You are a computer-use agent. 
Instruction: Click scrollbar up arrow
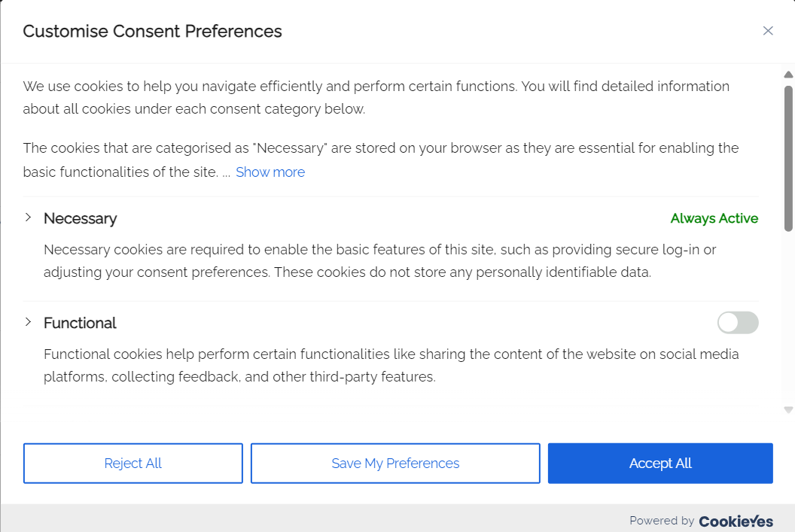click(788, 74)
